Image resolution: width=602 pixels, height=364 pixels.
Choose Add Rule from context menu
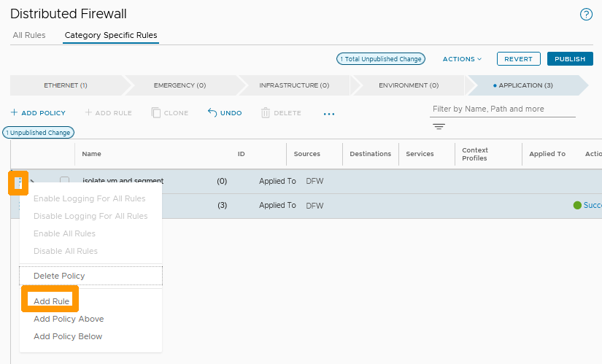coord(52,301)
